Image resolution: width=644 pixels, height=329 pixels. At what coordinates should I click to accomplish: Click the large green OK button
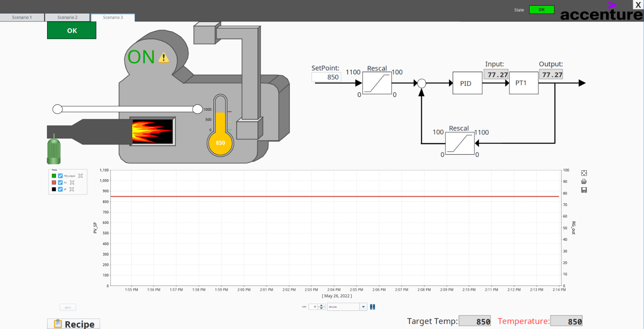tap(72, 31)
